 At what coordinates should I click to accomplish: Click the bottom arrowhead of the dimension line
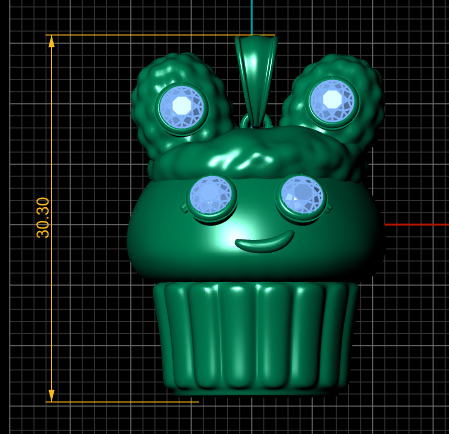coord(51,395)
